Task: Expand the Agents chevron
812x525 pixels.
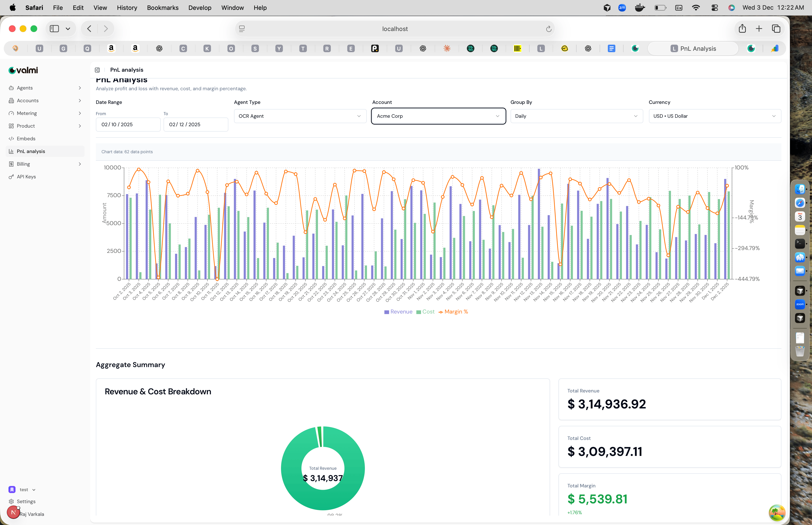Action: point(80,88)
